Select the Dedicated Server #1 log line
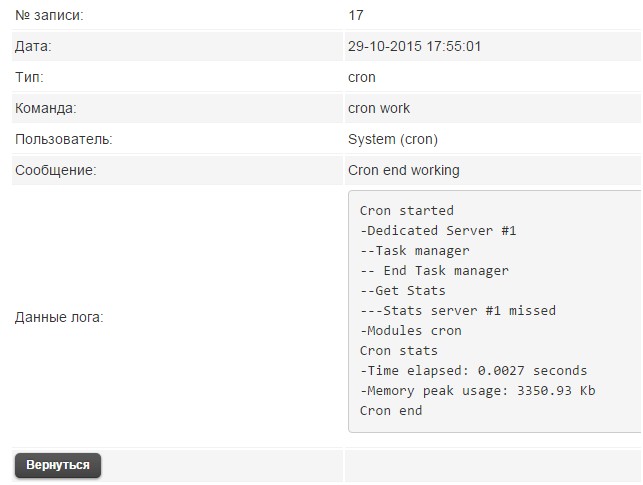Viewport: 643px width, 485px height. point(438,231)
